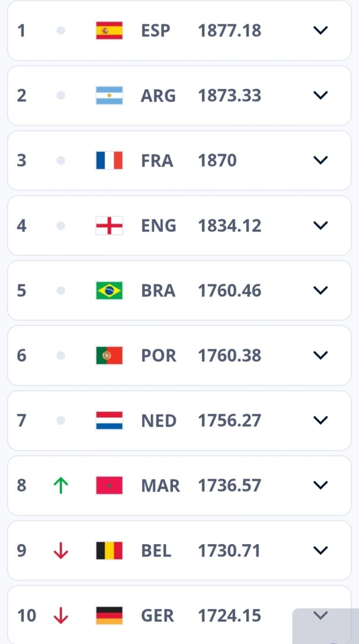Click the Morocco flag icon

pos(109,485)
